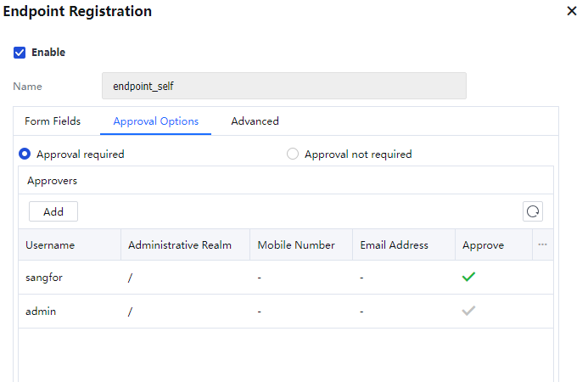The width and height of the screenshot is (588, 382).
Task: Select the admin username row
Action: [x=41, y=312]
